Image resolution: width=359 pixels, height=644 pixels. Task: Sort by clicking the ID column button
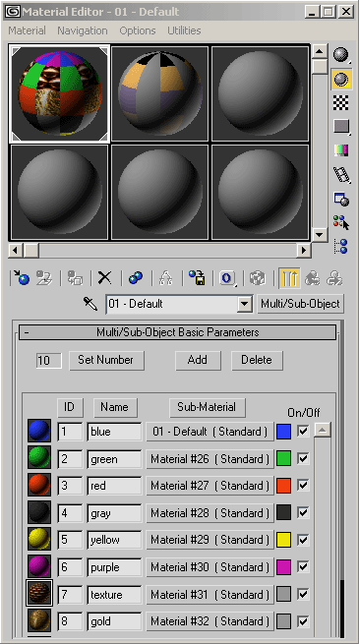[x=70, y=407]
